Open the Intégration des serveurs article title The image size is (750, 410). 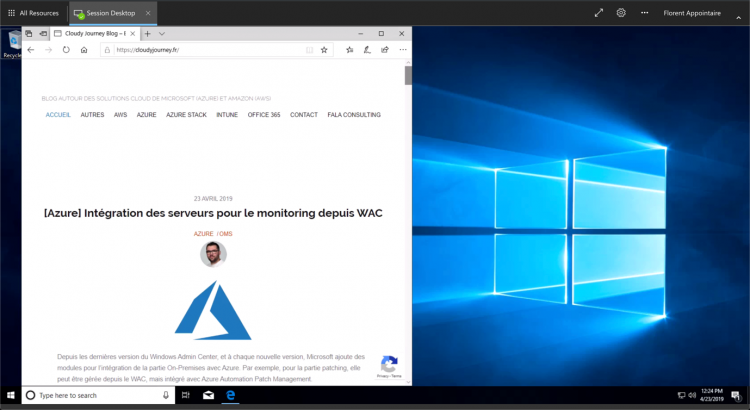point(213,213)
